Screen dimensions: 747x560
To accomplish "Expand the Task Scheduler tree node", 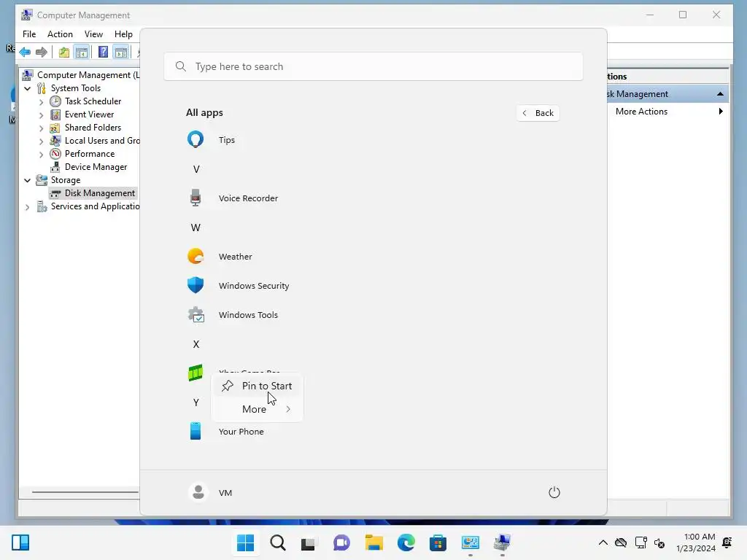I will 41,101.
